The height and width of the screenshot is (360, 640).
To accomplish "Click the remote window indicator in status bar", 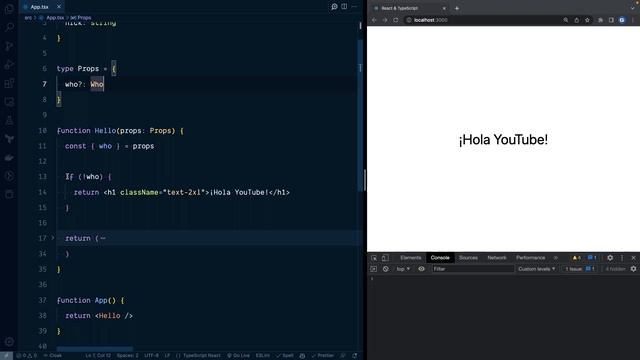I will (x=6, y=356).
